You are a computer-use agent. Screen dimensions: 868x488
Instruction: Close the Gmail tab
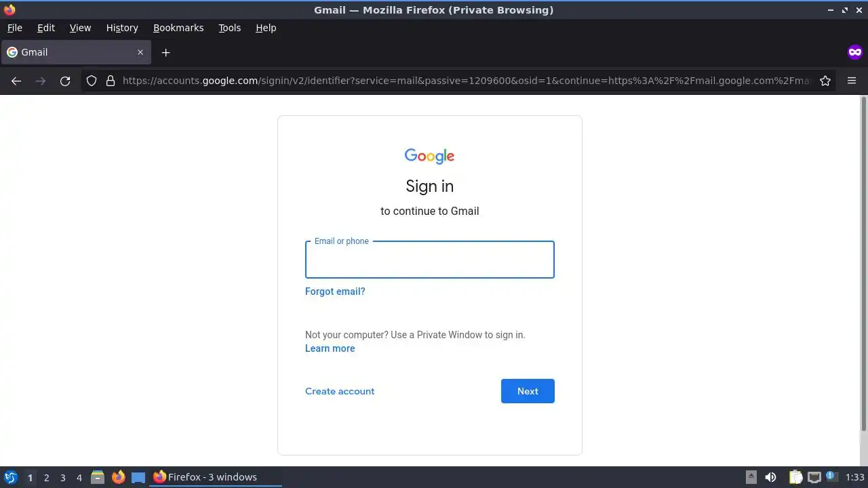pos(140,52)
